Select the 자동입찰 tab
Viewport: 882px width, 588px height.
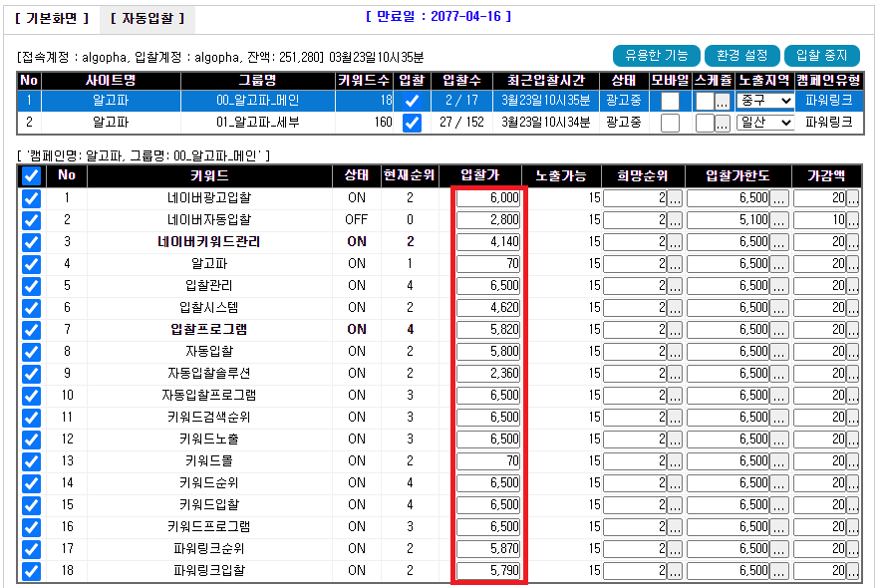(x=147, y=18)
